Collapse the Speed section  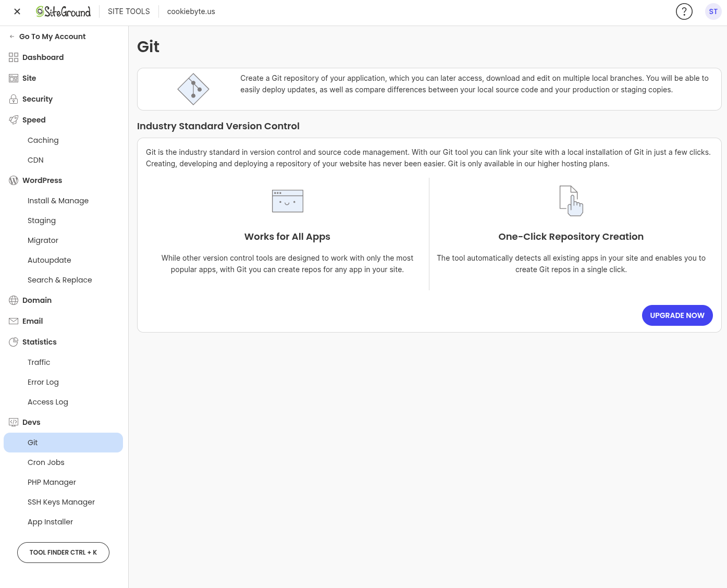click(x=34, y=120)
